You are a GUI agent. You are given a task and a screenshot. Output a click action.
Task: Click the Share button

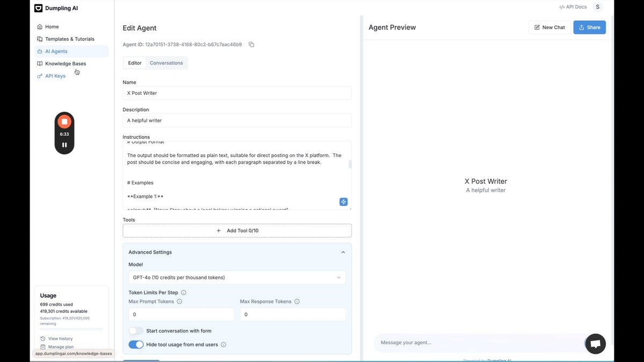[x=589, y=27]
